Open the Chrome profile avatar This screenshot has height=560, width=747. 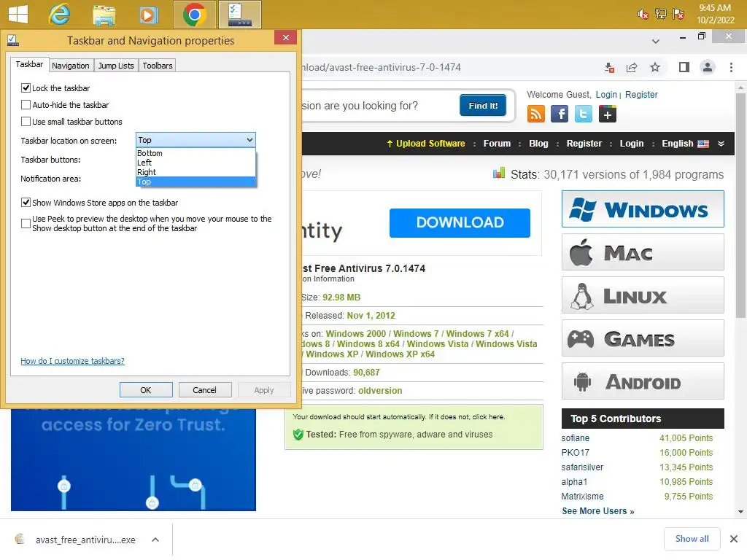pyautogui.click(x=708, y=67)
